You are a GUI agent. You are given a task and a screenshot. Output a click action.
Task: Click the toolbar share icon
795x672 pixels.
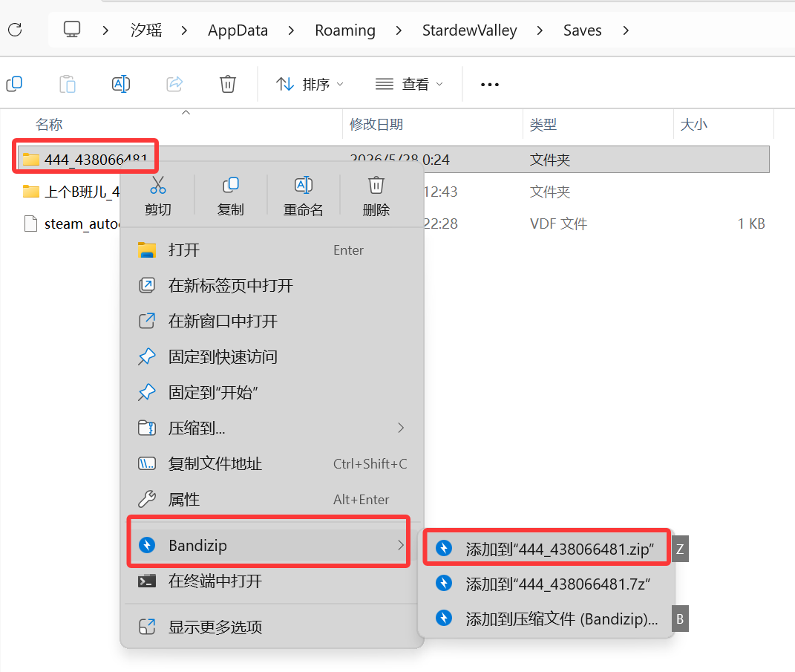point(174,84)
